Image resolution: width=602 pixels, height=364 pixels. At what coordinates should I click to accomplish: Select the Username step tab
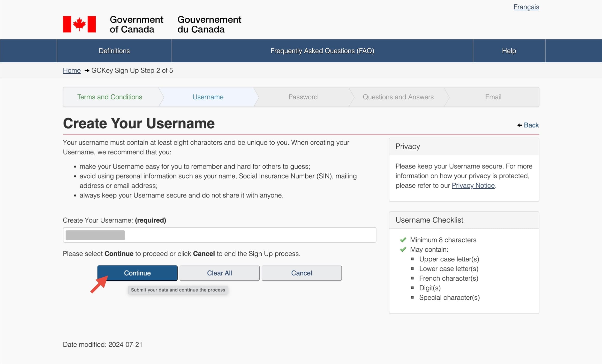(208, 97)
